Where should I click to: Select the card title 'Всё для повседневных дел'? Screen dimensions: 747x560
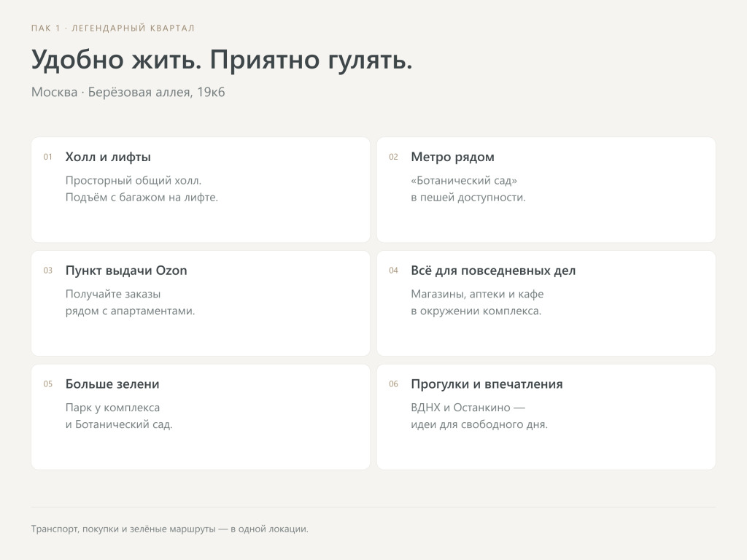tap(493, 271)
